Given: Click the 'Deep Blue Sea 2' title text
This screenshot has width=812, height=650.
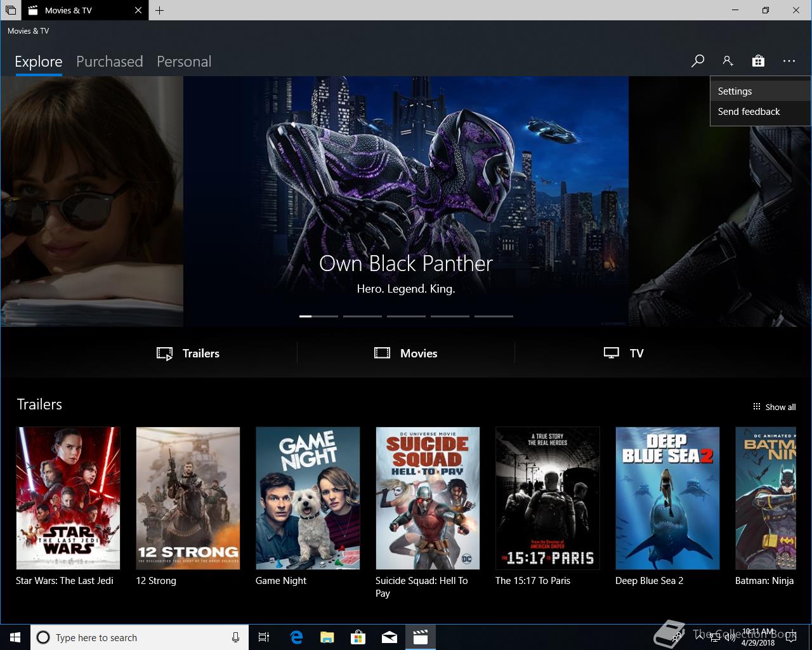Looking at the screenshot, I should pos(650,581).
